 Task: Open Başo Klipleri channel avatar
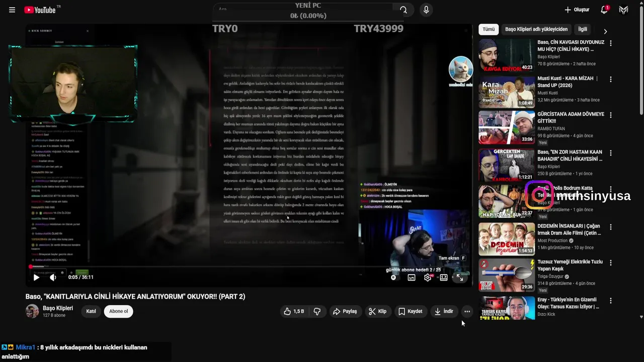click(32, 311)
